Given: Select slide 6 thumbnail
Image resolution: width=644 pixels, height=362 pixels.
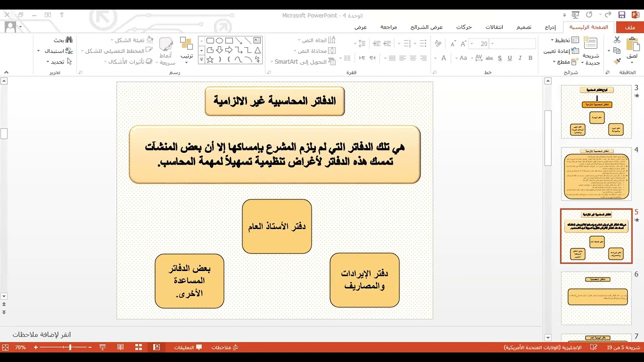Looking at the screenshot, I should (596, 298).
